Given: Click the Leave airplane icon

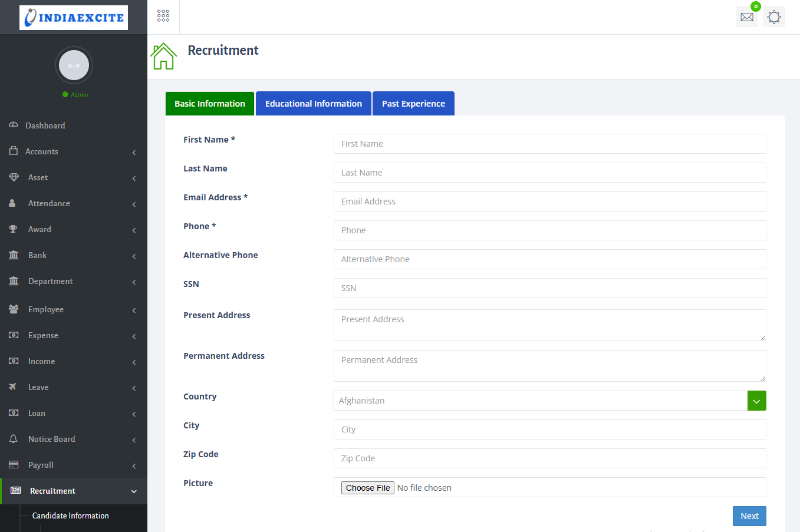Looking at the screenshot, I should tap(13, 387).
